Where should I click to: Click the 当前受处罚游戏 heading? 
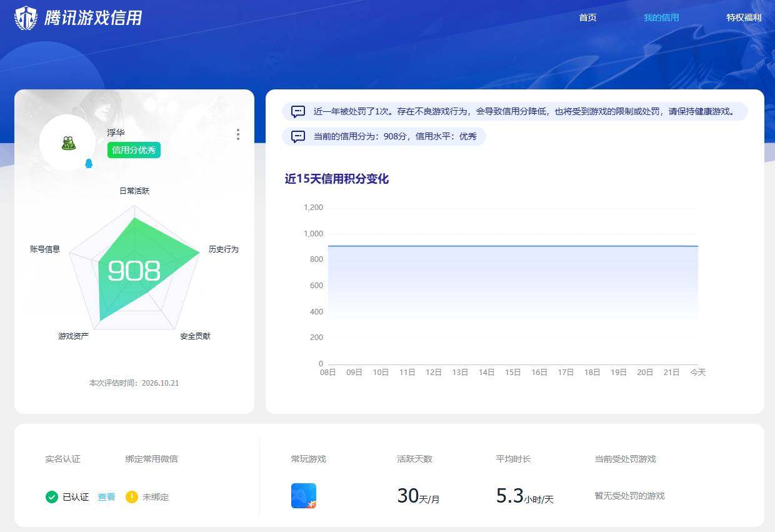click(625, 459)
